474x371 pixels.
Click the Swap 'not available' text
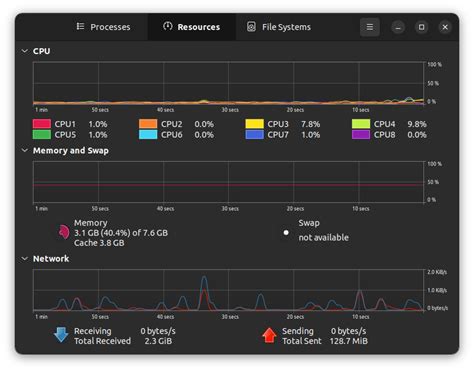(x=324, y=237)
